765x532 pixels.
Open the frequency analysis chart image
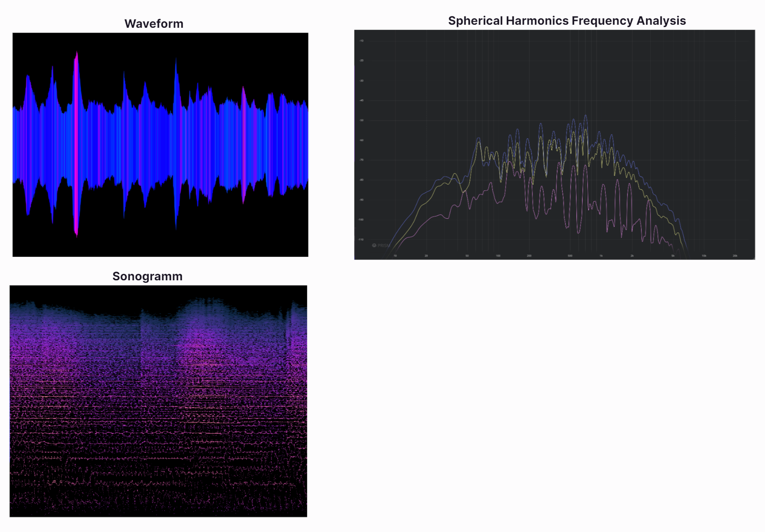(x=554, y=144)
